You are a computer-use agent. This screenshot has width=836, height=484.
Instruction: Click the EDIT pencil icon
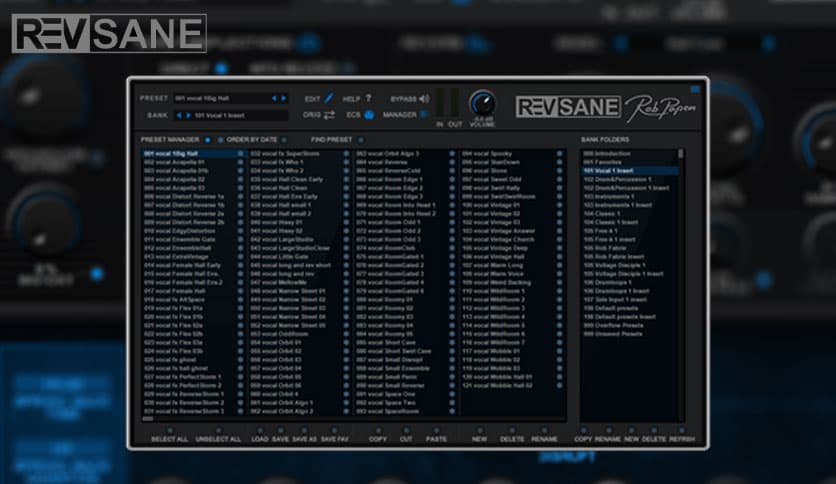329,98
